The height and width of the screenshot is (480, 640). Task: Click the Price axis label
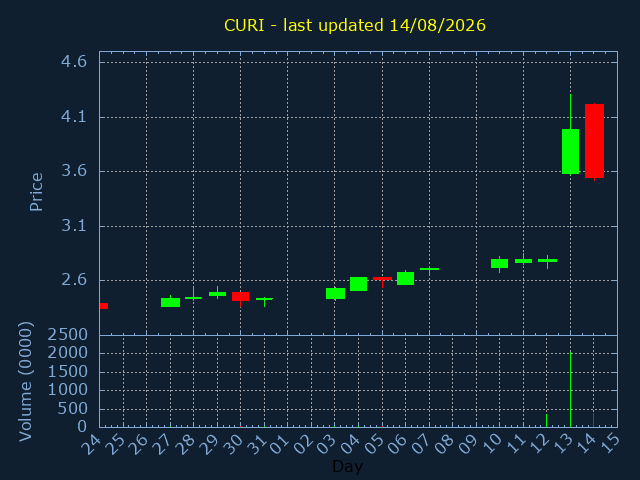pos(36,192)
